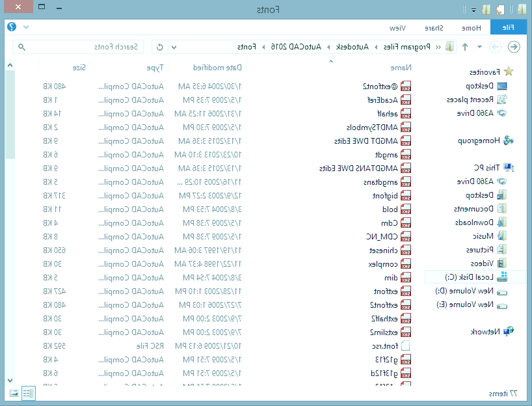
Task: Select New Volume (E:) in the sidebar
Action: coord(465,304)
